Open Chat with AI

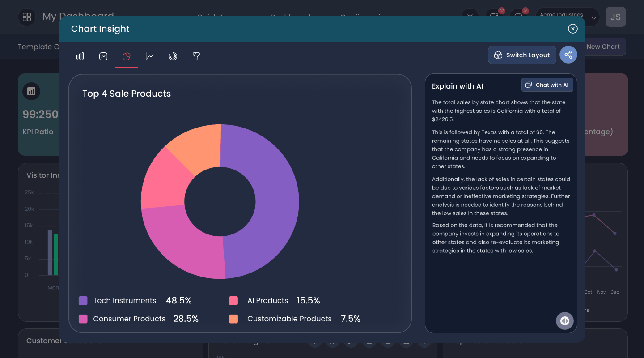coord(547,85)
